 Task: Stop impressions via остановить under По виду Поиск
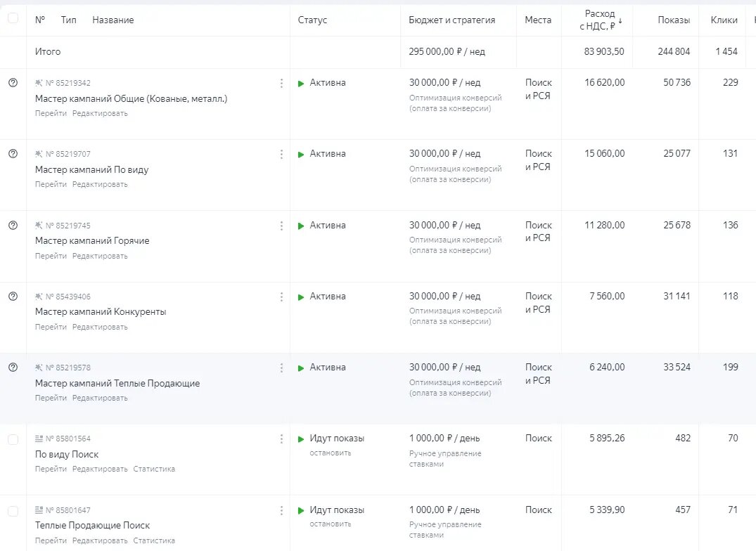pos(330,453)
